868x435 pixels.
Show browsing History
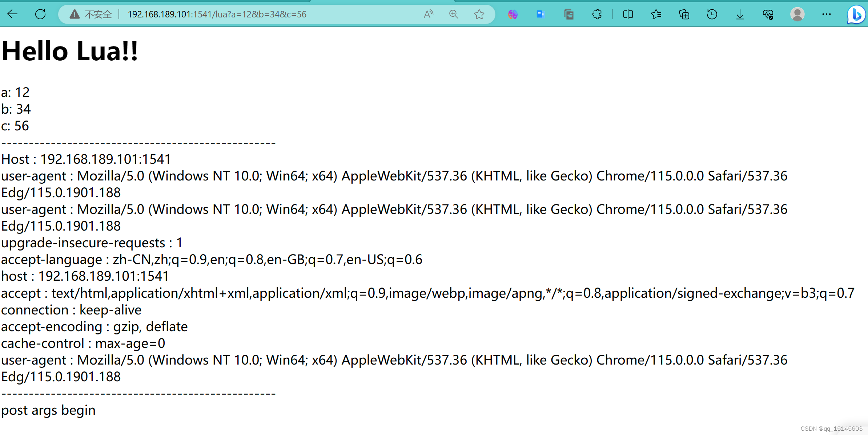click(712, 14)
